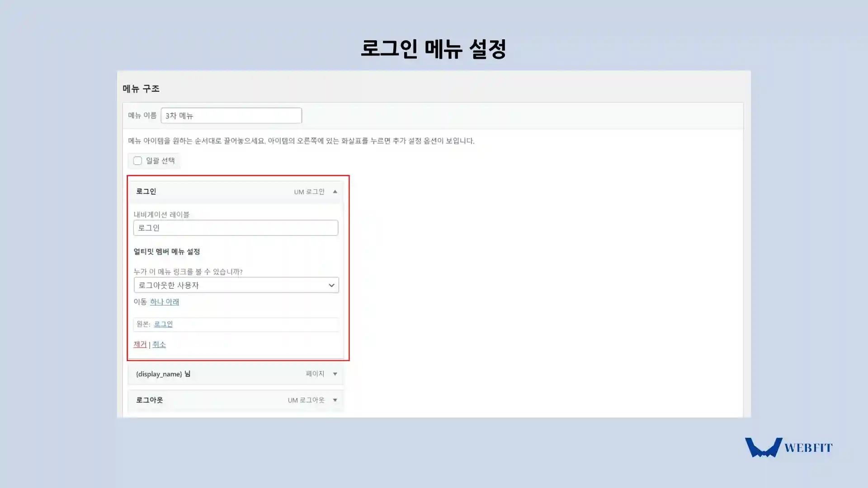Select the 로그아웃 menu item row
This screenshot has height=488, width=868.
pyautogui.click(x=236, y=400)
